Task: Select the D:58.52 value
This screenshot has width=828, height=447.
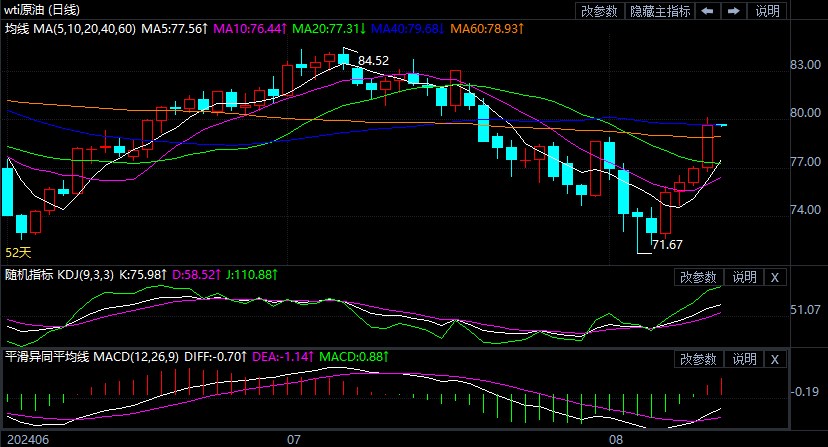Action: pyautogui.click(x=197, y=275)
